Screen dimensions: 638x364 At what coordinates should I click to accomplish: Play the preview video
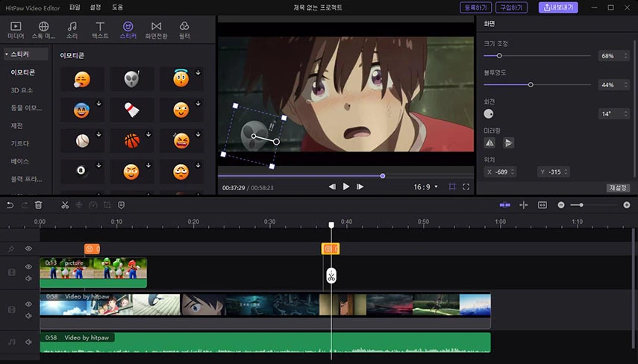click(x=345, y=186)
